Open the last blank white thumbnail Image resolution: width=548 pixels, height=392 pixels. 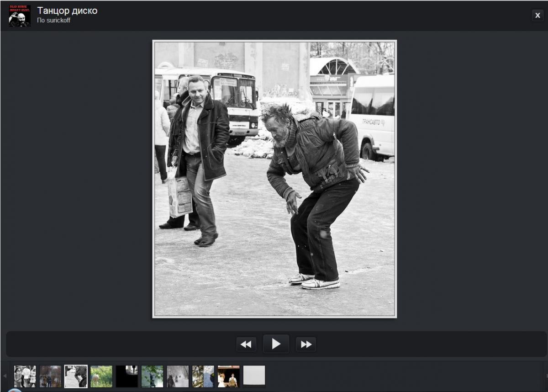coord(254,376)
